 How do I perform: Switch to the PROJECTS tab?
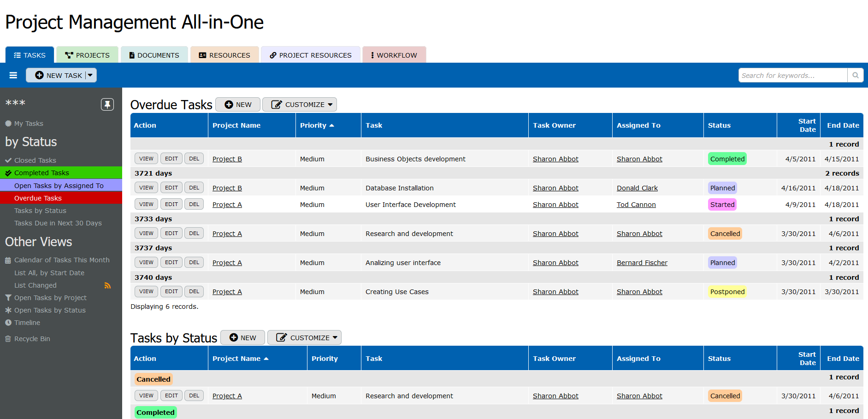point(88,55)
